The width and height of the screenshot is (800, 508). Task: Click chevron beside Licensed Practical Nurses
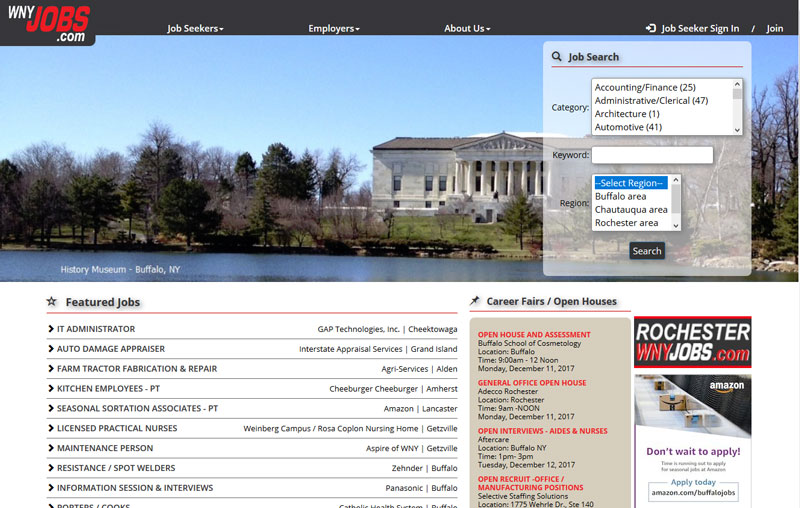click(x=51, y=428)
